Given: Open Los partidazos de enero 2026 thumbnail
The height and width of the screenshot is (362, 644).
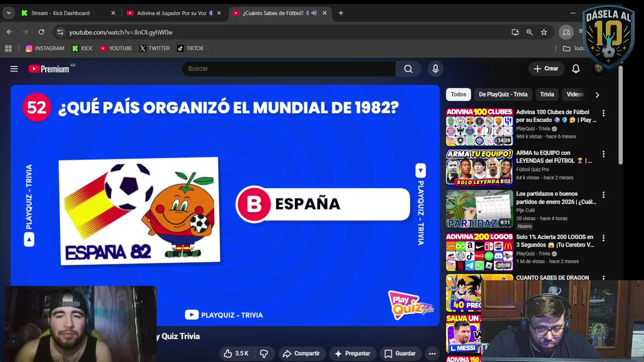Looking at the screenshot, I should (479, 209).
